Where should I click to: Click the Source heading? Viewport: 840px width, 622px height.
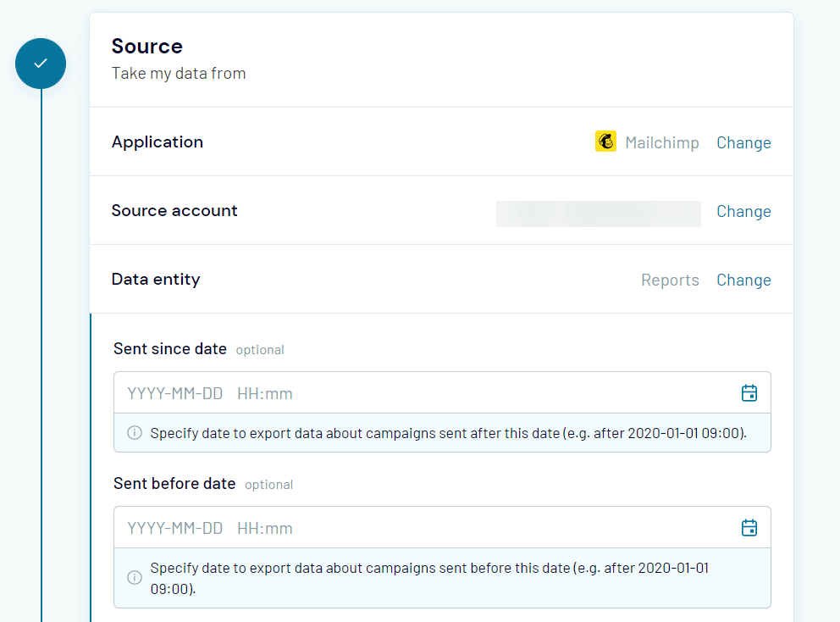point(146,46)
